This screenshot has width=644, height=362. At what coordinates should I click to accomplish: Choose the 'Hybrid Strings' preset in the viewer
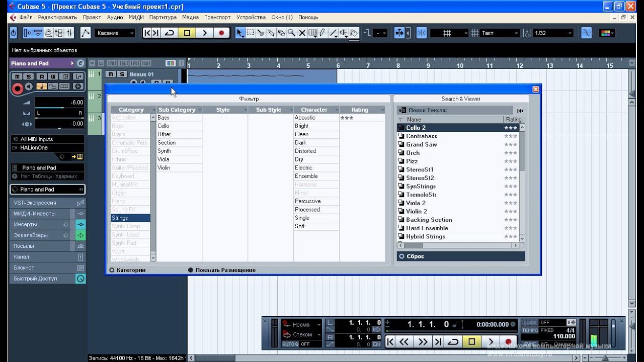click(x=458, y=237)
